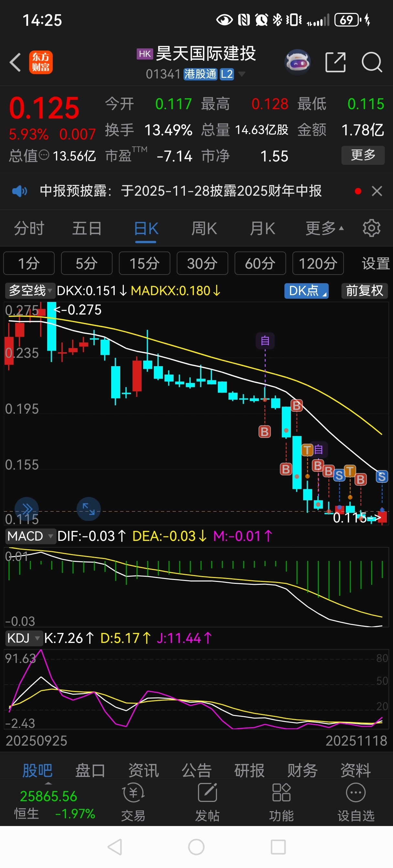Tap the double-arrow expand chart button
Viewport: 393px width, 868px height.
27,509
